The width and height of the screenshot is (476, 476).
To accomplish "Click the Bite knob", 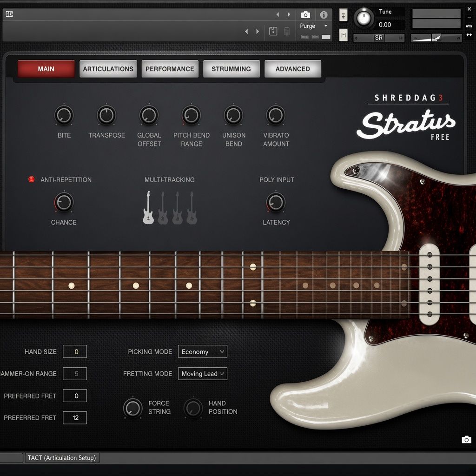I will (64, 115).
